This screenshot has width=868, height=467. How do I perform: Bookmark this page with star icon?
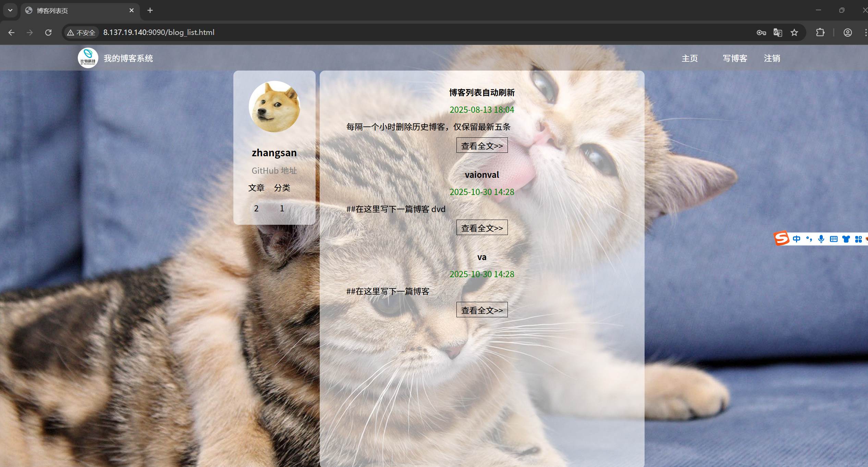[794, 33]
